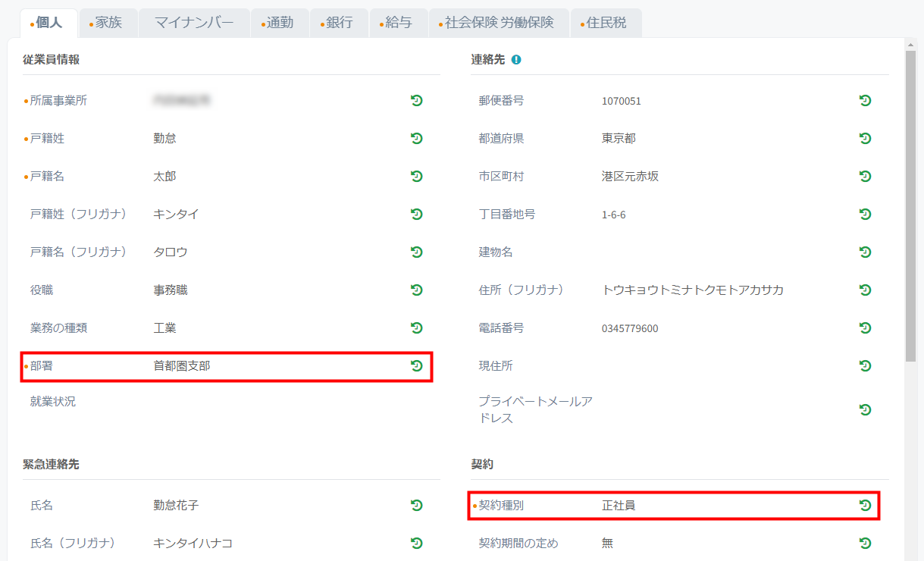Open history icon for 丁目番地号 row
Screen dimensions: 924x561
click(x=865, y=214)
